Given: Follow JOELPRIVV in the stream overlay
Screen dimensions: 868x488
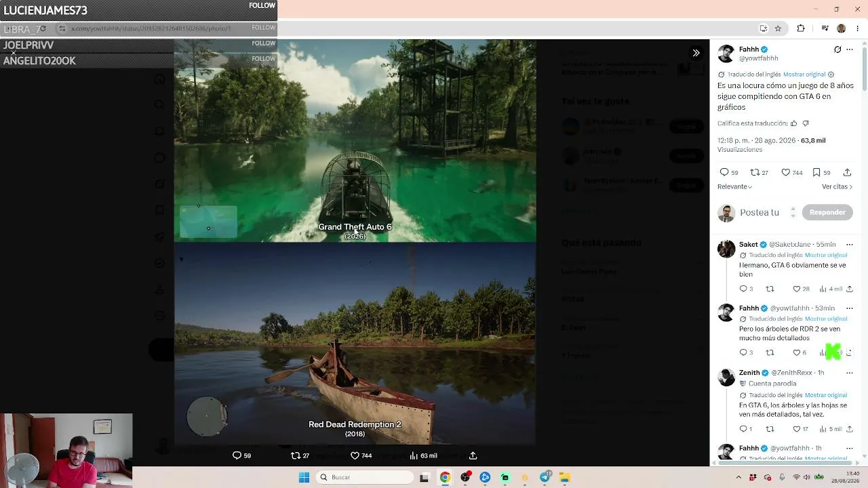Looking at the screenshot, I should coord(263,43).
